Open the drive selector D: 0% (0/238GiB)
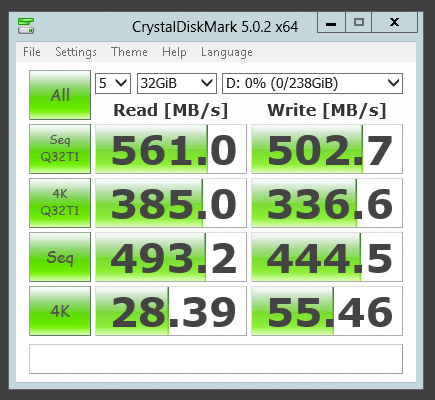Screen dimensions: 435x400 (312, 83)
